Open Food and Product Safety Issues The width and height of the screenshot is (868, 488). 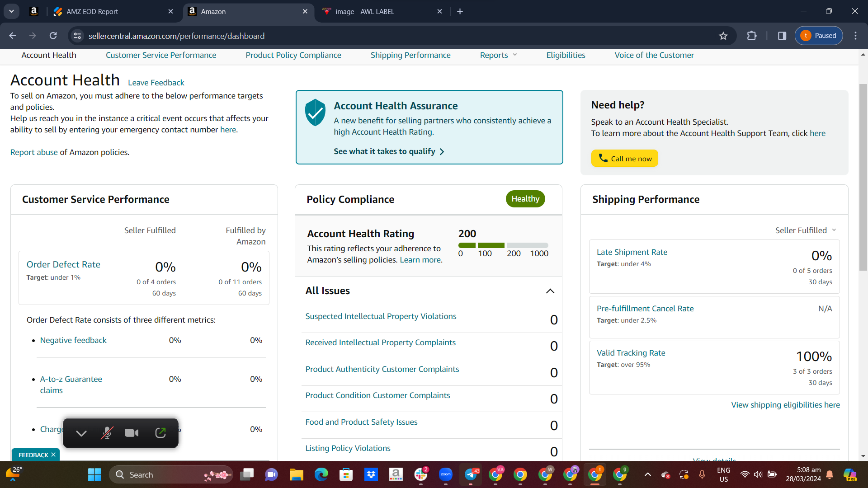[x=361, y=422]
